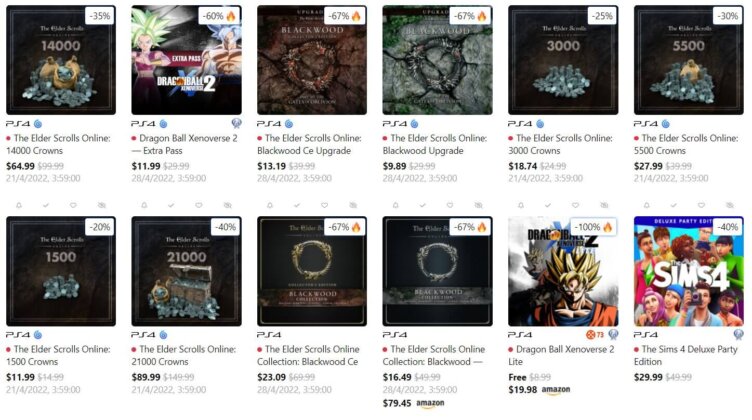The height and width of the screenshot is (420, 752).
Task: Click the bell alert icon above 1500 Crowns cover
Action: [19, 205]
